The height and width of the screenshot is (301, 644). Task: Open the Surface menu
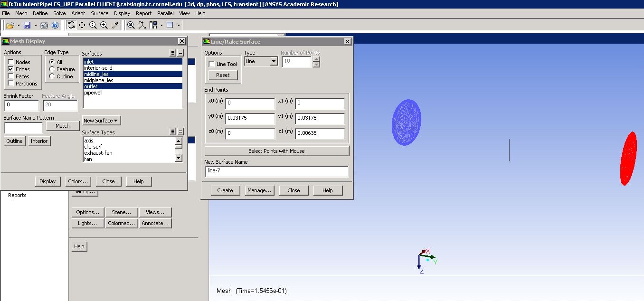100,13
